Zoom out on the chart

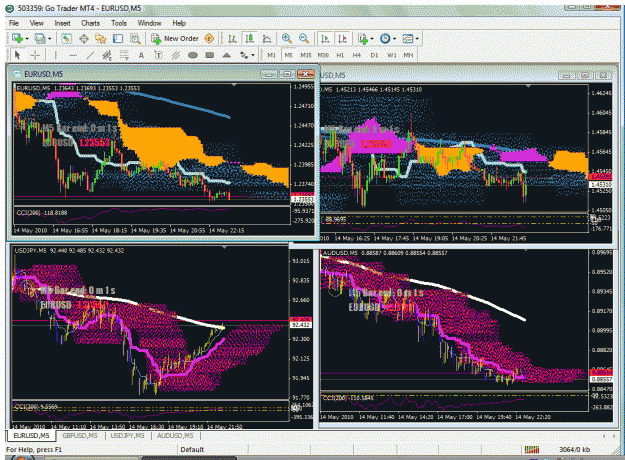coord(304,38)
